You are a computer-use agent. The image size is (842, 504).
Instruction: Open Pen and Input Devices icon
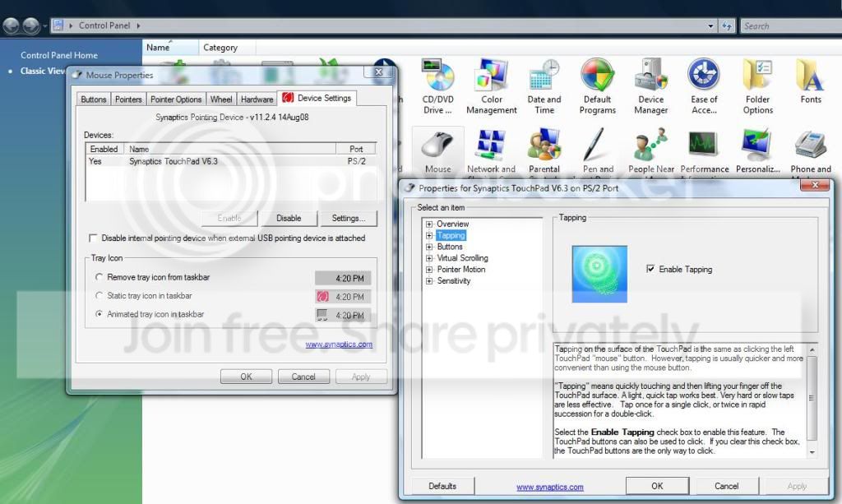pyautogui.click(x=598, y=151)
